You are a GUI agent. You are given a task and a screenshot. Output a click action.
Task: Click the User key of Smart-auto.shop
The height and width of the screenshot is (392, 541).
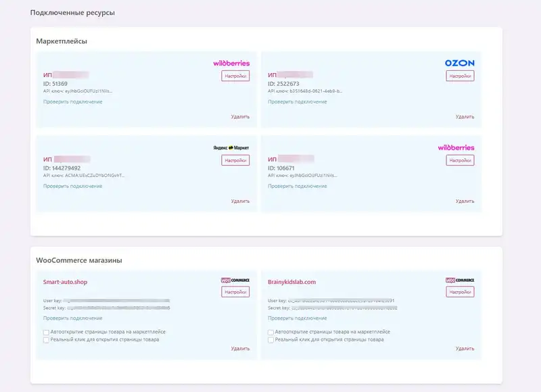(x=107, y=301)
